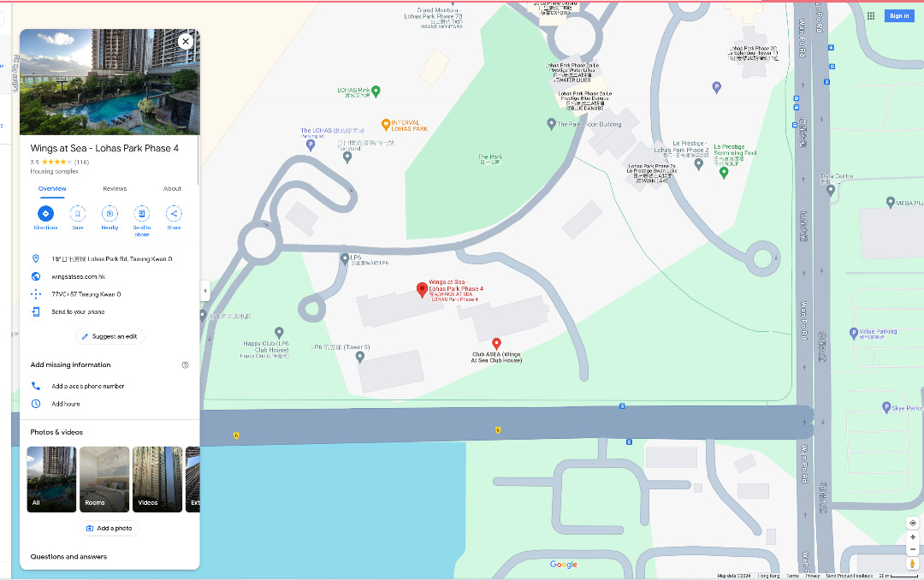Viewport: 924px width, 580px height.
Task: Open the Terms link in footer
Action: coord(792,576)
